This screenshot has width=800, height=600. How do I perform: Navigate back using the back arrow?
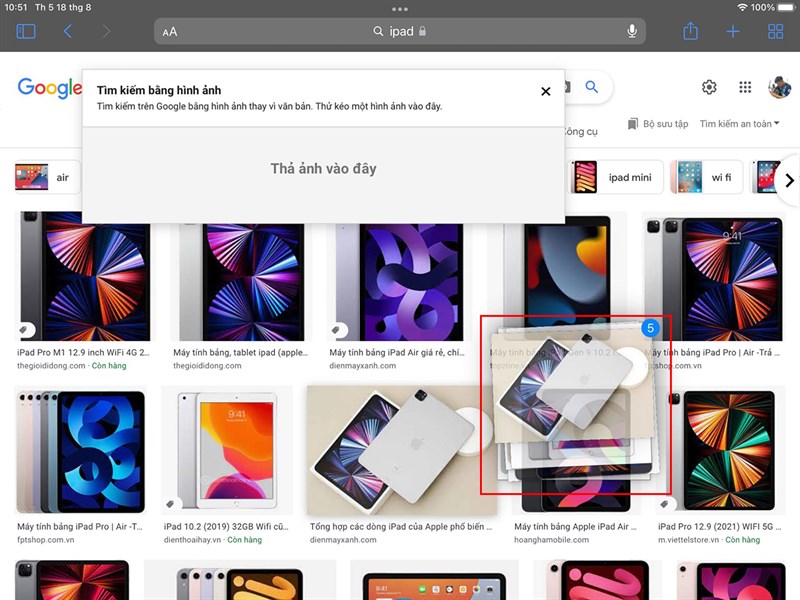[67, 31]
